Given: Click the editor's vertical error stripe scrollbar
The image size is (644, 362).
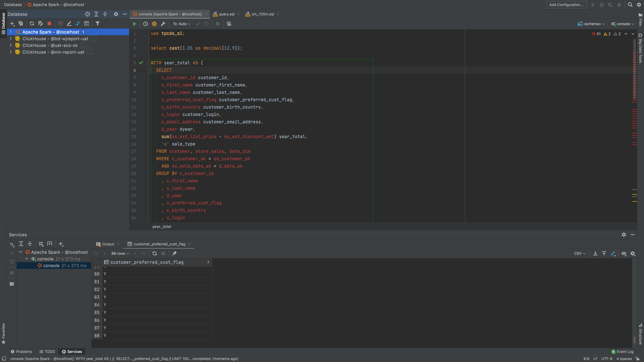Looking at the screenshot, I should click(634, 125).
